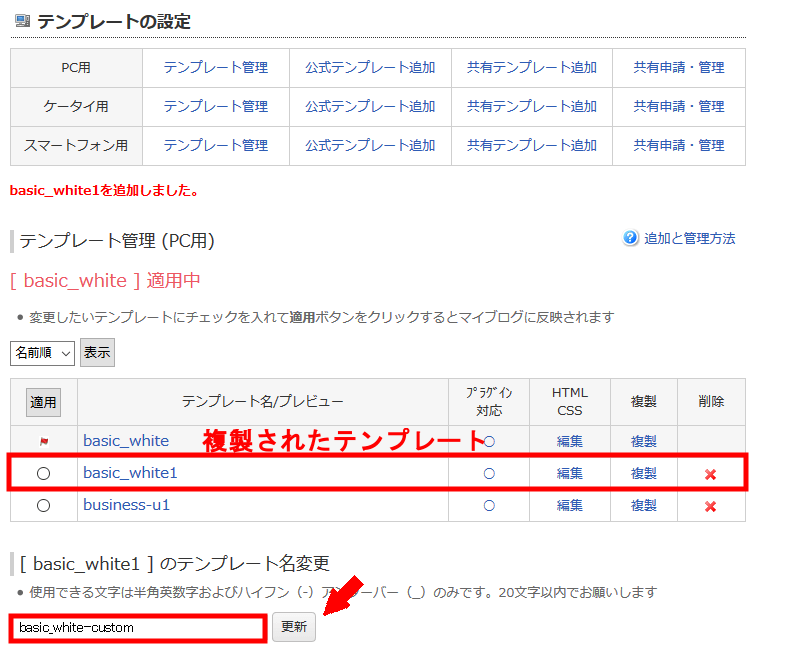
Task: Preview the basic_white template name link
Action: [x=126, y=441]
